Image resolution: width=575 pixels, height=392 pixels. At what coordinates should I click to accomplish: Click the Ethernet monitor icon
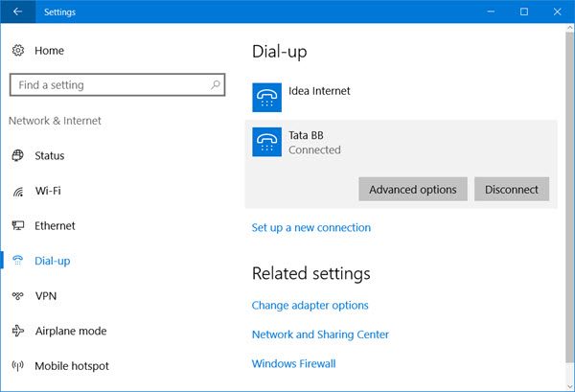click(18, 226)
